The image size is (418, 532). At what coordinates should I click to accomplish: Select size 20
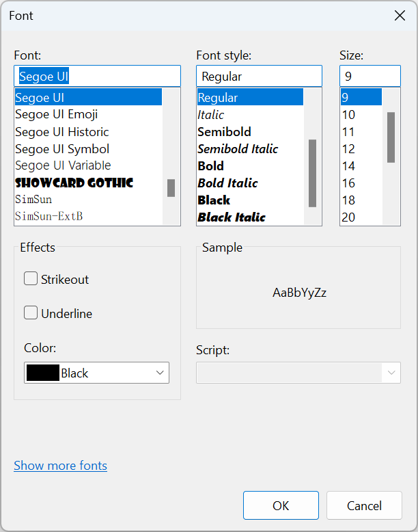(x=361, y=217)
